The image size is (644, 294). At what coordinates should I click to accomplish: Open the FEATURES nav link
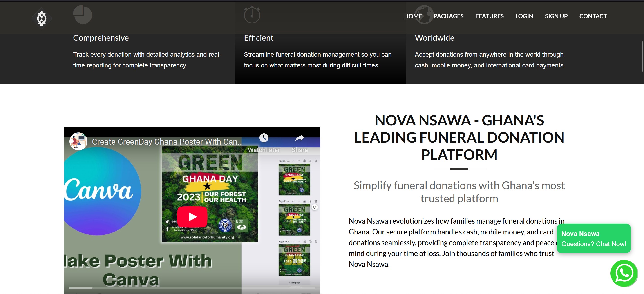pyautogui.click(x=489, y=16)
